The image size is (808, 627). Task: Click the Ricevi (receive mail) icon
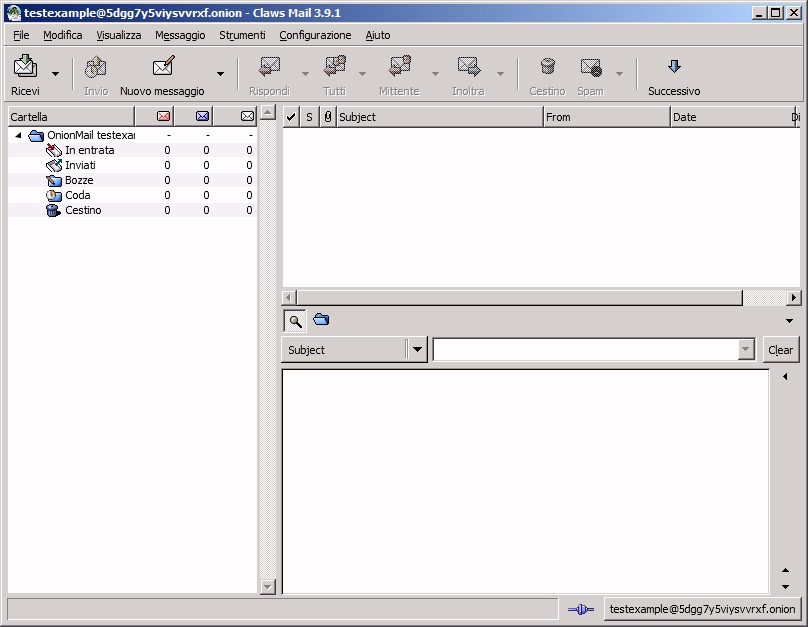(25, 68)
